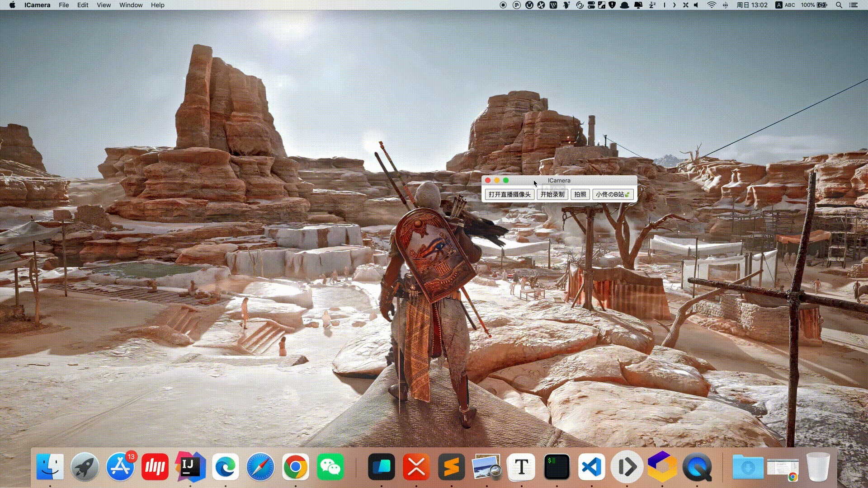Open Finder from the dock
Viewport: 868px width, 488px height.
[x=50, y=467]
